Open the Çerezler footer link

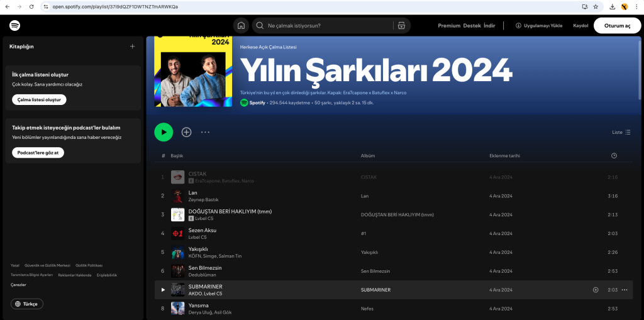(18, 285)
